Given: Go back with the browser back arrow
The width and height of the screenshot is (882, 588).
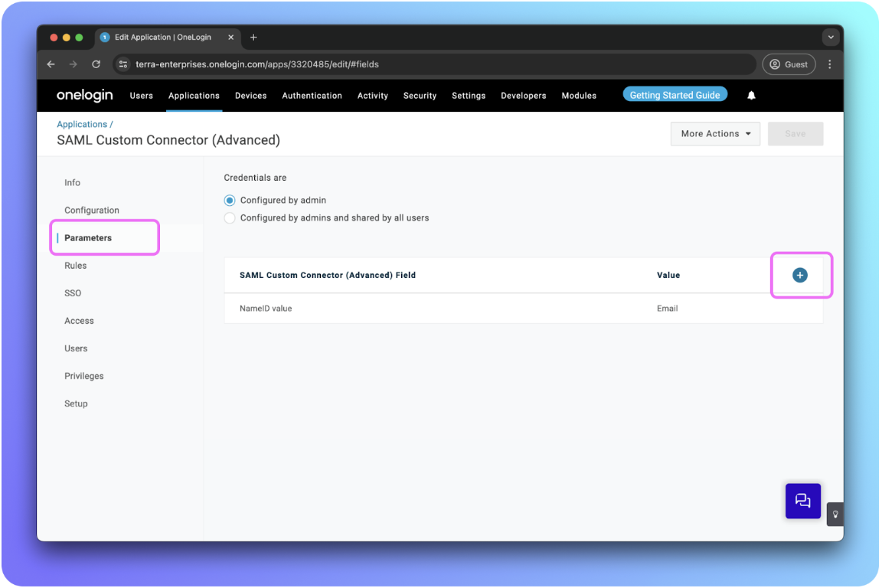Looking at the screenshot, I should 51,64.
